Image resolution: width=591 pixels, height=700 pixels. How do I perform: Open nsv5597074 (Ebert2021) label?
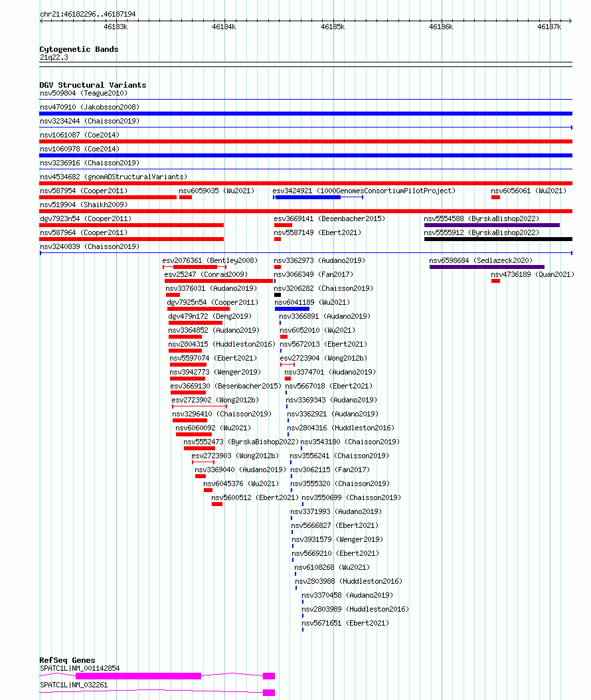click(x=213, y=358)
